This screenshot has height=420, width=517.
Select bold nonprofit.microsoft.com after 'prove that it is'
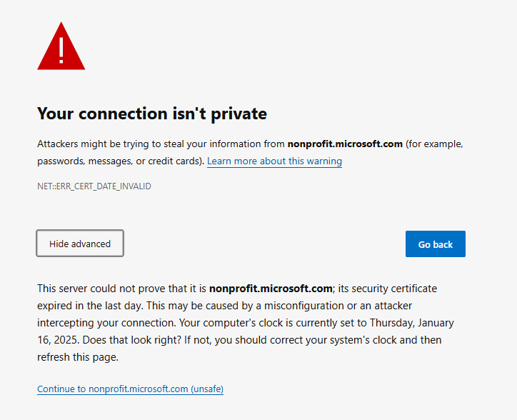tap(271, 289)
